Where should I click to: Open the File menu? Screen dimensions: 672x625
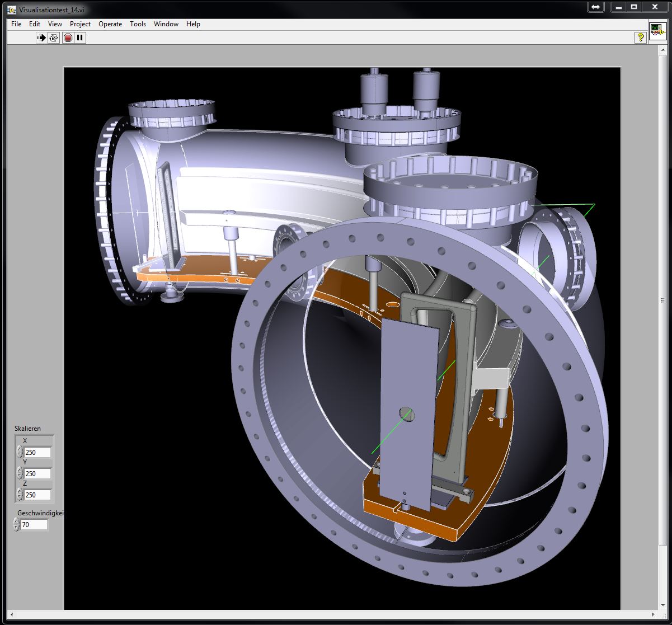(16, 24)
